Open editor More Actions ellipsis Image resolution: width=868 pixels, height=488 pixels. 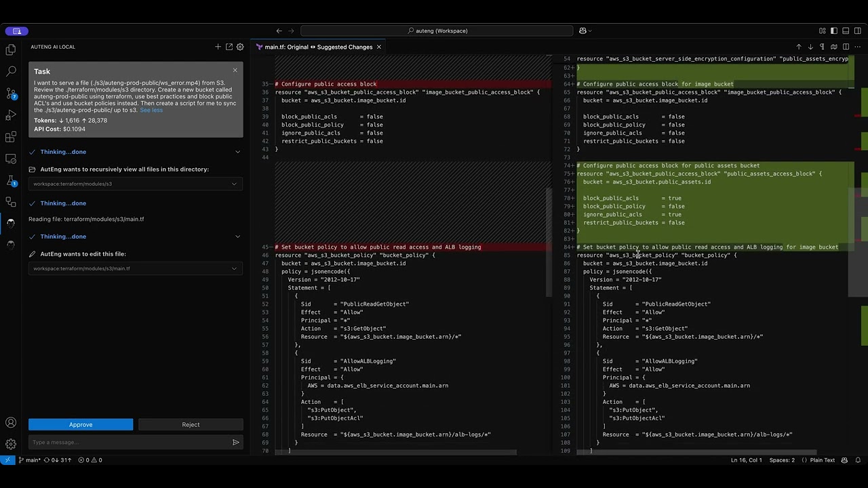tap(857, 47)
